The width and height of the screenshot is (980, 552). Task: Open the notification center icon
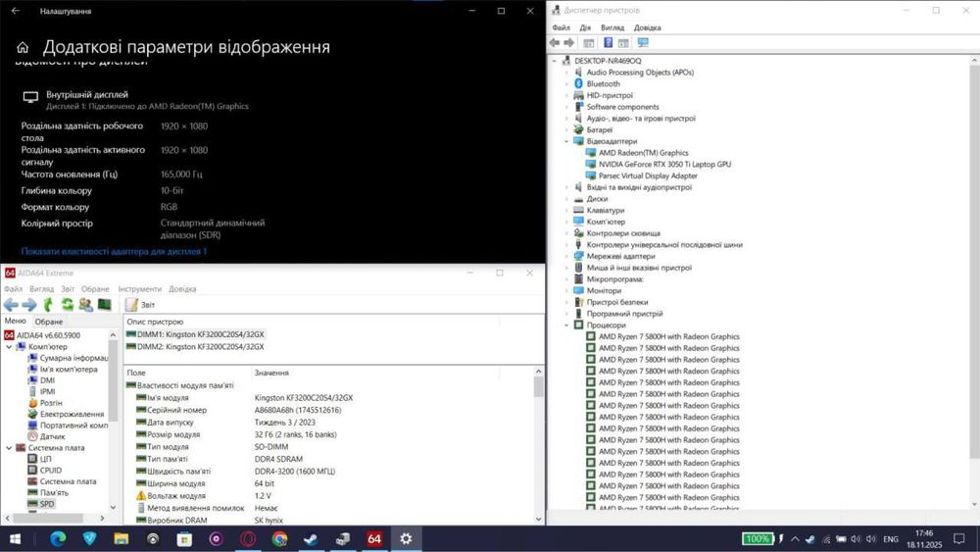pos(958,538)
